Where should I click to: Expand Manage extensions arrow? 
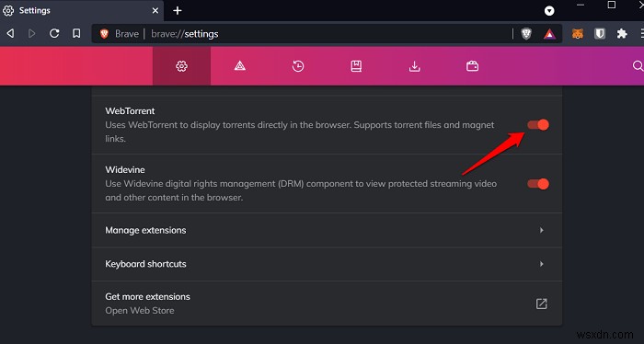[x=542, y=230]
